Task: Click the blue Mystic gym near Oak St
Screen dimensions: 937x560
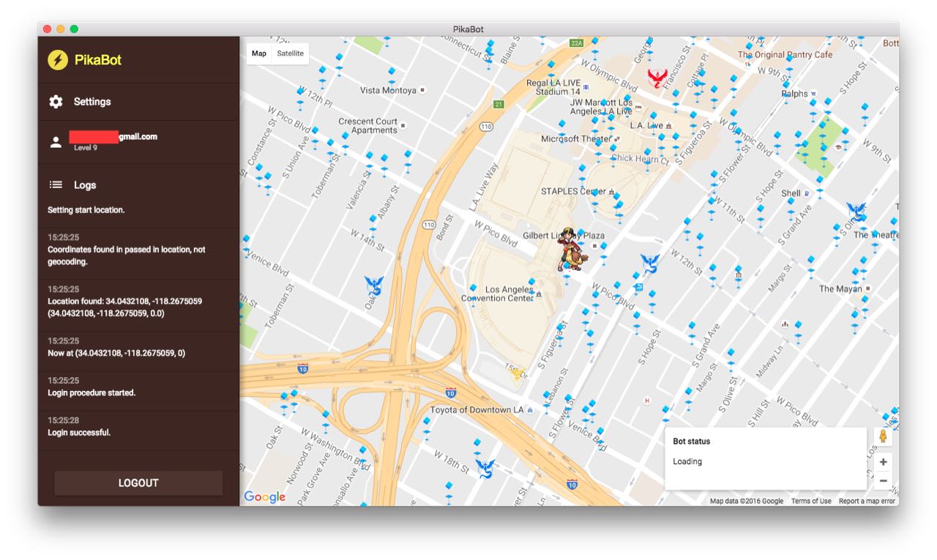Action: pos(374,285)
